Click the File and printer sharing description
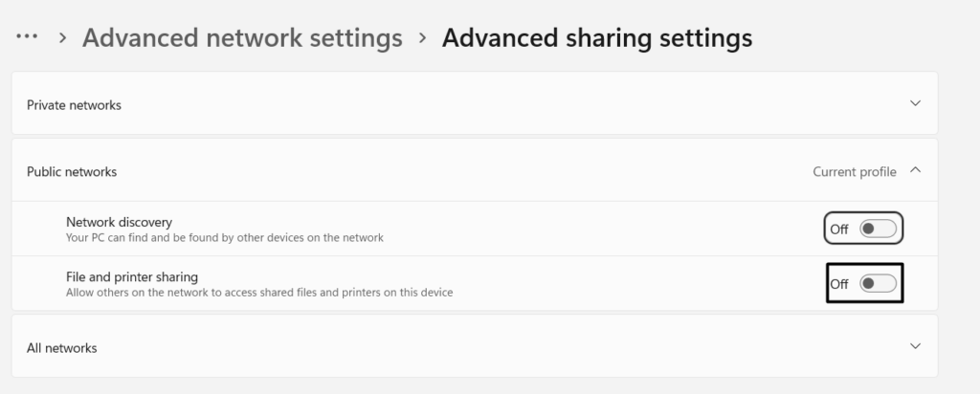Screen dimensions: 980x394 click(258, 293)
